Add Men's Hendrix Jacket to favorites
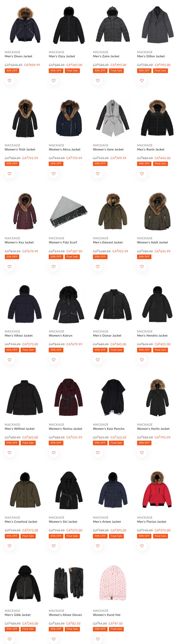Screen dimensions: 182x644 pos(142,360)
